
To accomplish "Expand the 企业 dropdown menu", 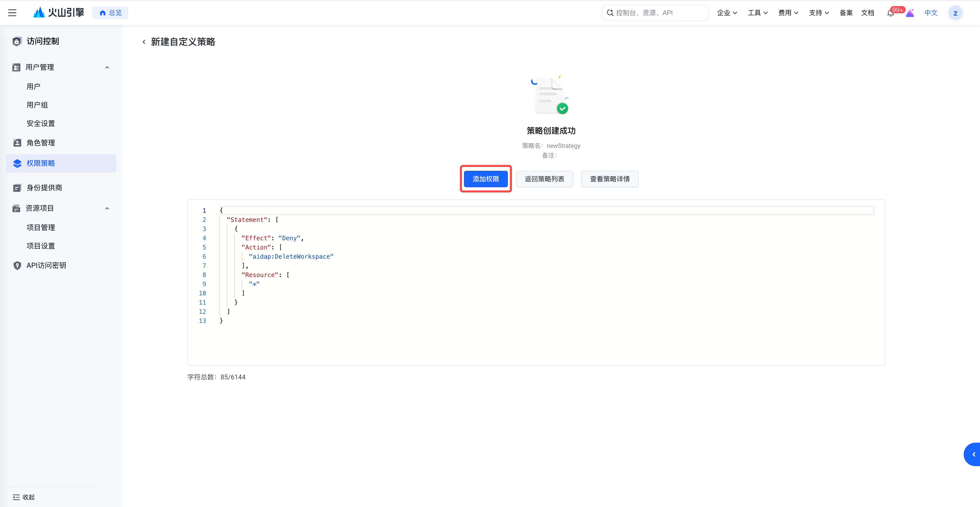I will tap(727, 13).
